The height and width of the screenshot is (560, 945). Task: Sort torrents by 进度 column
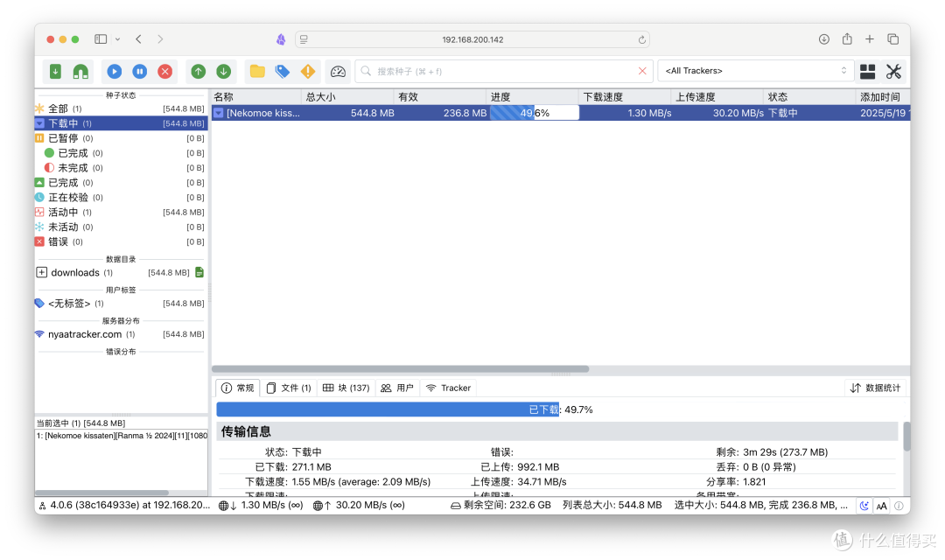[533, 96]
